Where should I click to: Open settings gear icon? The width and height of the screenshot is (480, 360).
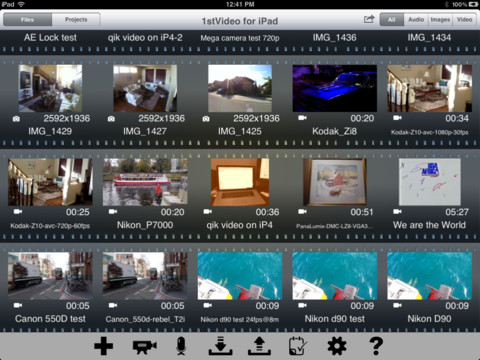point(337,346)
